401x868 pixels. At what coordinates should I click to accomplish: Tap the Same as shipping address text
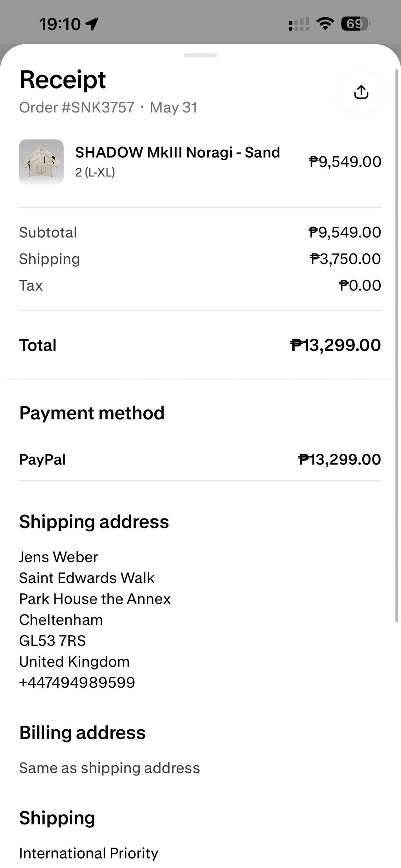point(110,768)
